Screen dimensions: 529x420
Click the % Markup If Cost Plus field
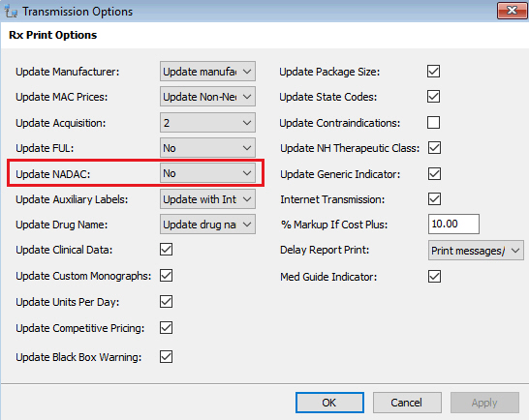coord(453,224)
